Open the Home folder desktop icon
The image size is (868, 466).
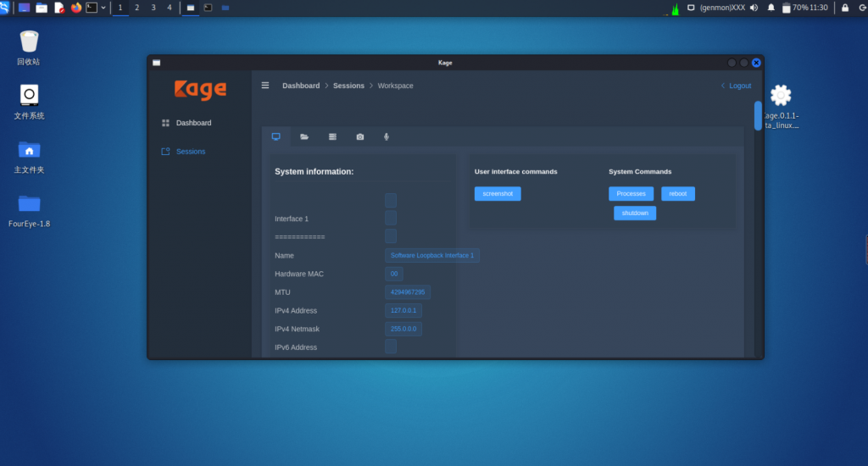coord(29,156)
